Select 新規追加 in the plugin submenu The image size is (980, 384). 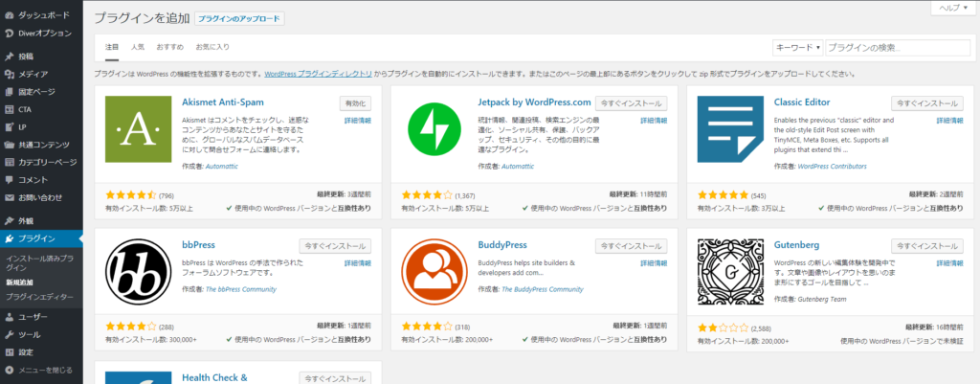pos(19,282)
